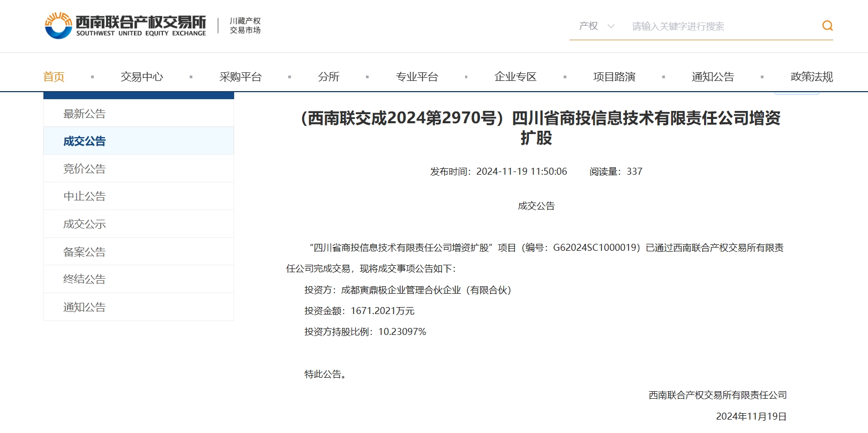Select 终结公告 in the sidebar
Screen dimensions: 868x433
pyautogui.click(x=139, y=279)
